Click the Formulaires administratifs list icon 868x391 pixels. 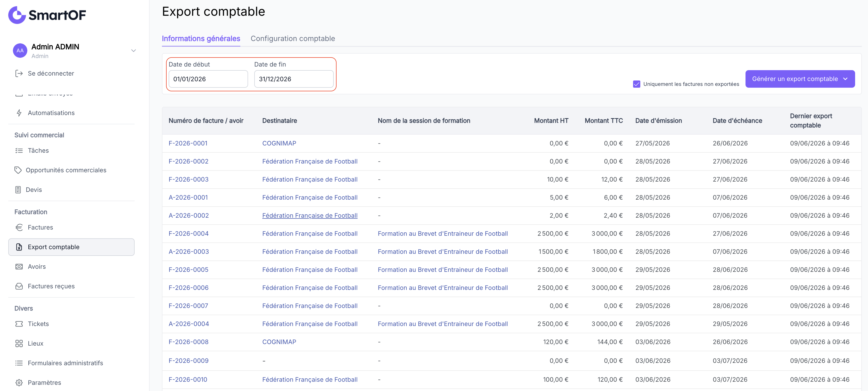[19, 363]
